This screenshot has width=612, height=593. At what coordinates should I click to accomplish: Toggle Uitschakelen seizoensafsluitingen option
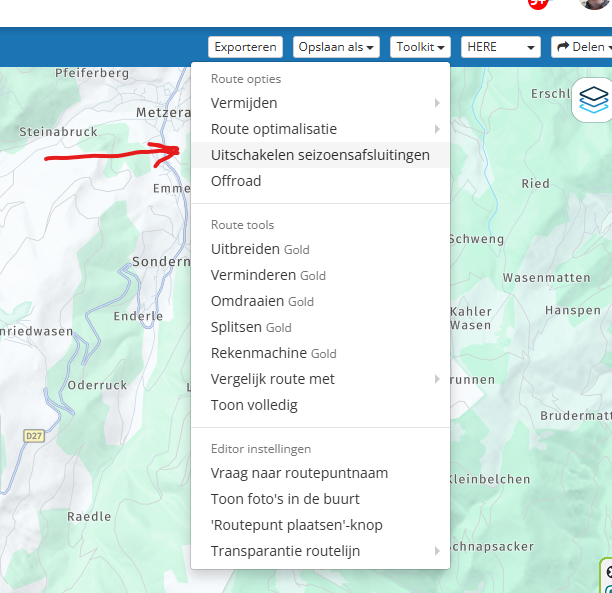click(320, 155)
